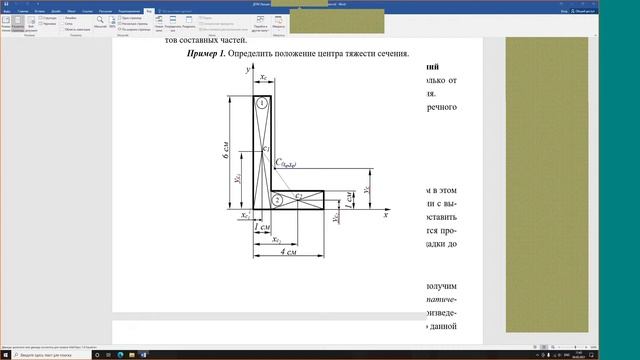This screenshot has height=360, width=640.
Task: Collapse the ribbon with the arrow
Action: (x=595, y=35)
